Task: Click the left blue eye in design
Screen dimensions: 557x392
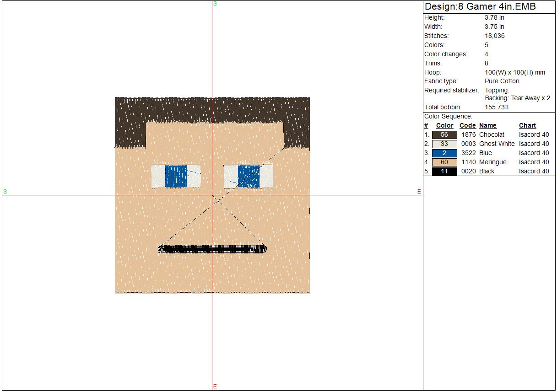Action: pos(176,177)
